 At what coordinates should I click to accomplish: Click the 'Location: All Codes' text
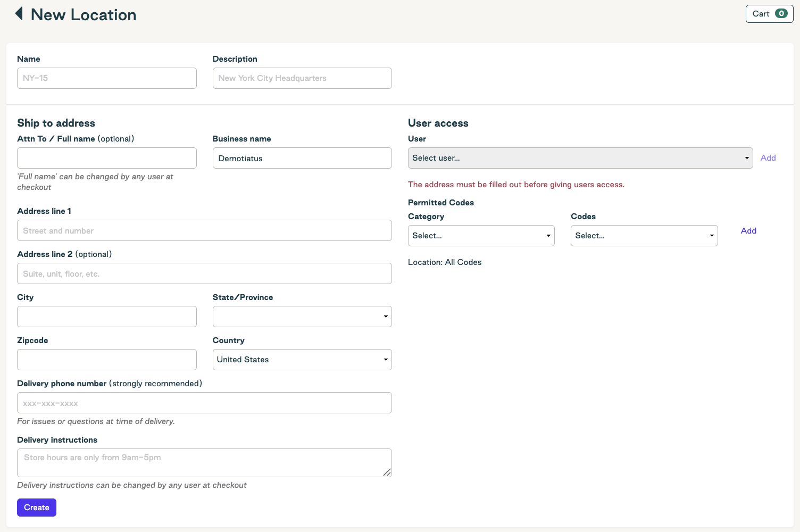click(x=445, y=262)
